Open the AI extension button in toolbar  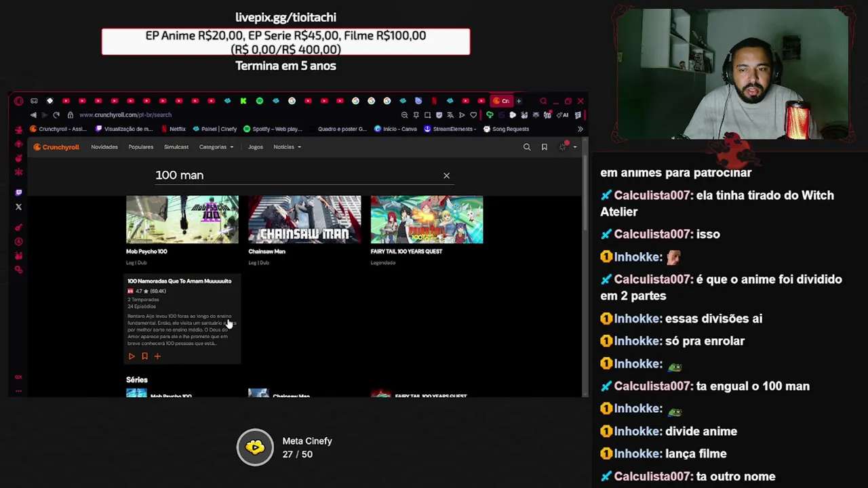click(564, 115)
